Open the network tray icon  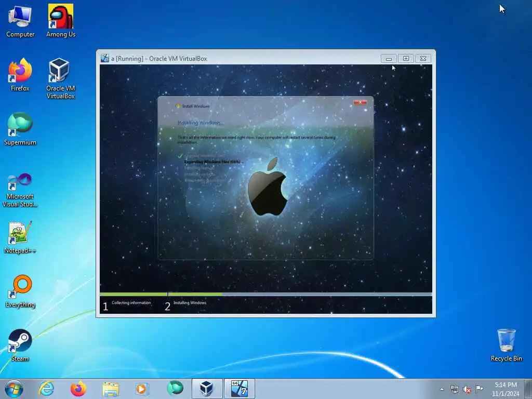(454, 389)
